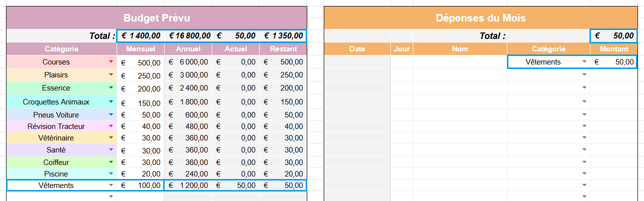The width and height of the screenshot is (644, 201).
Task: Select the Montant column header
Action: (x=614, y=49)
